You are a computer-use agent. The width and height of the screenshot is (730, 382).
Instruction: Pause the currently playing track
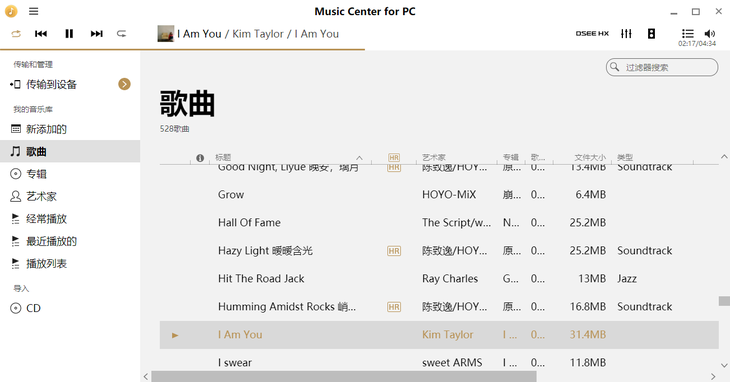pyautogui.click(x=69, y=34)
